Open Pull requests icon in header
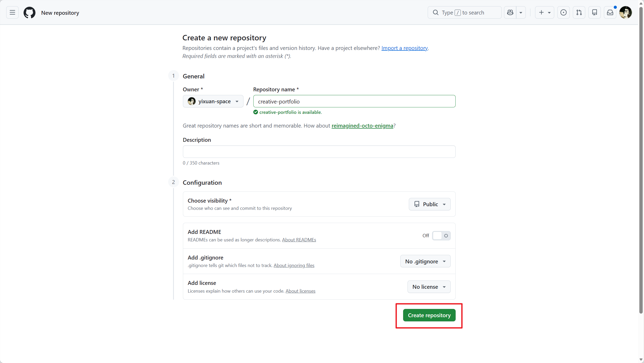Image resolution: width=644 pixels, height=363 pixels. click(x=579, y=12)
